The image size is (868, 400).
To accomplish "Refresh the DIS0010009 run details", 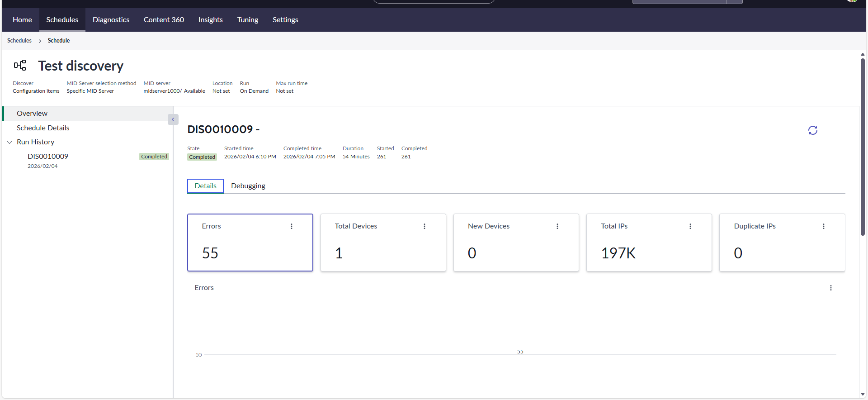I will tap(812, 130).
